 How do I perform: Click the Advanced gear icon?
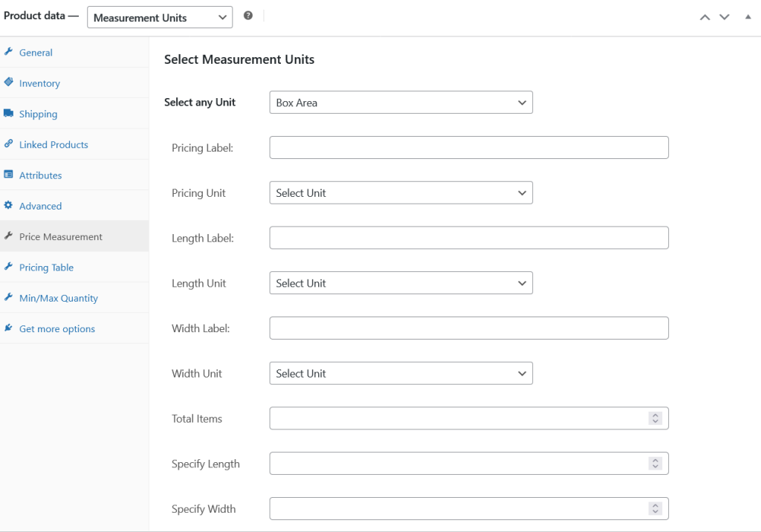click(x=8, y=206)
